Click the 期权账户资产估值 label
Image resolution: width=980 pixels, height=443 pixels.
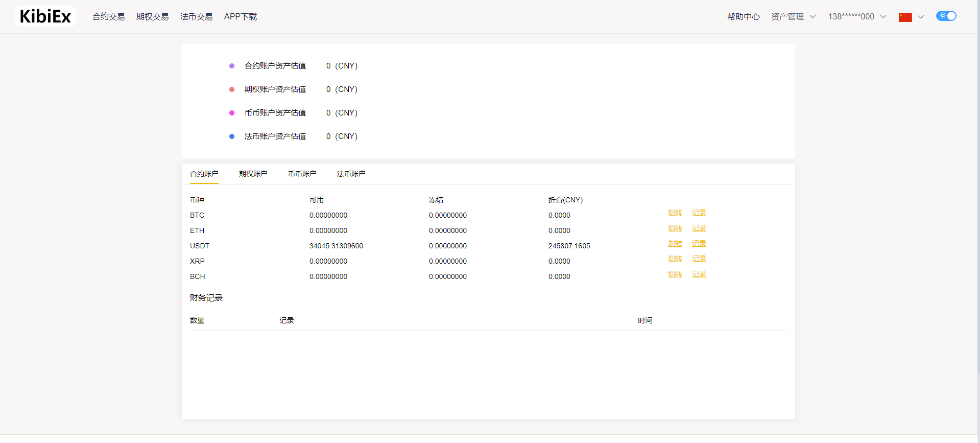click(275, 89)
